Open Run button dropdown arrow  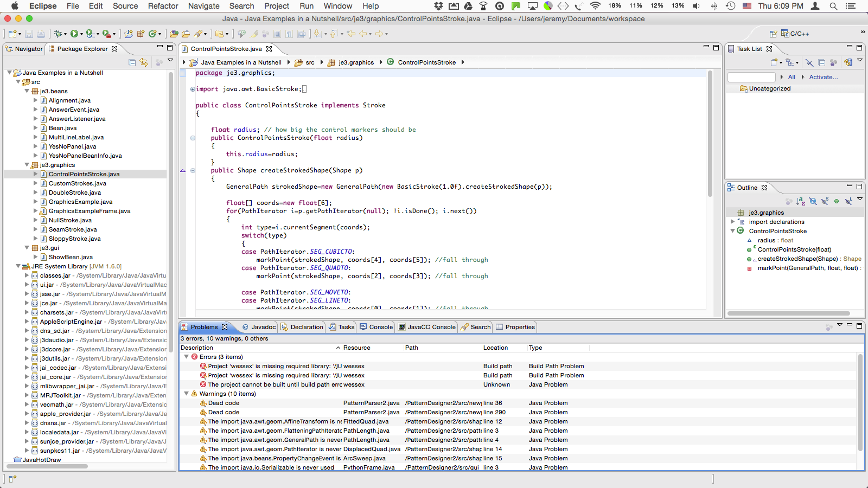click(x=82, y=34)
